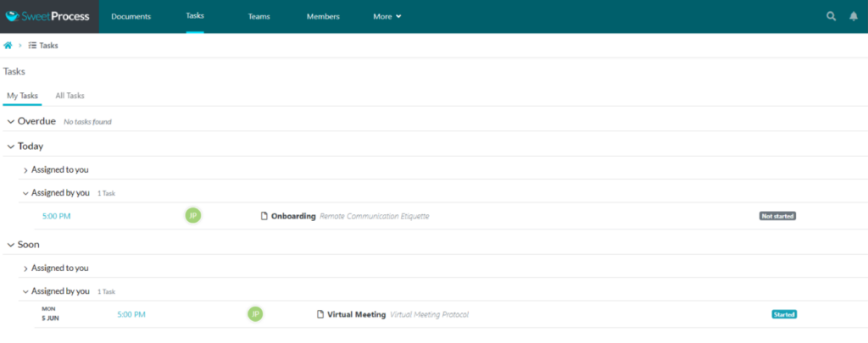Open the Virtual Meeting task

point(357,314)
